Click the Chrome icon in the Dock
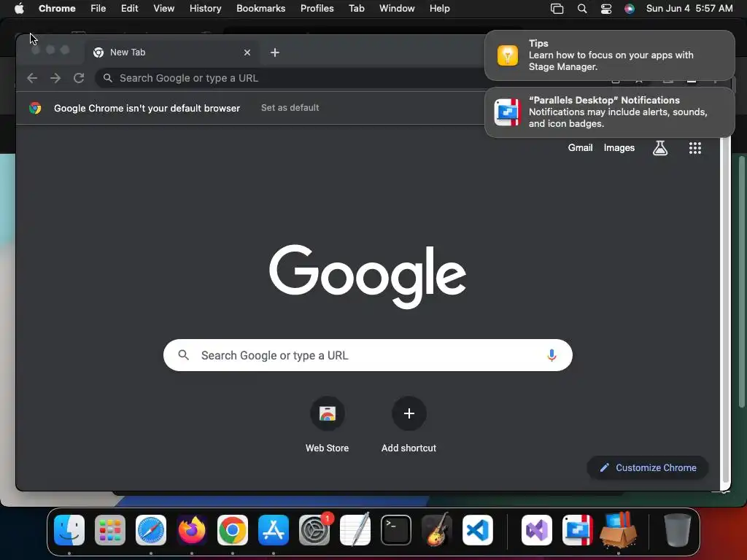This screenshot has height=560, width=747. click(233, 530)
